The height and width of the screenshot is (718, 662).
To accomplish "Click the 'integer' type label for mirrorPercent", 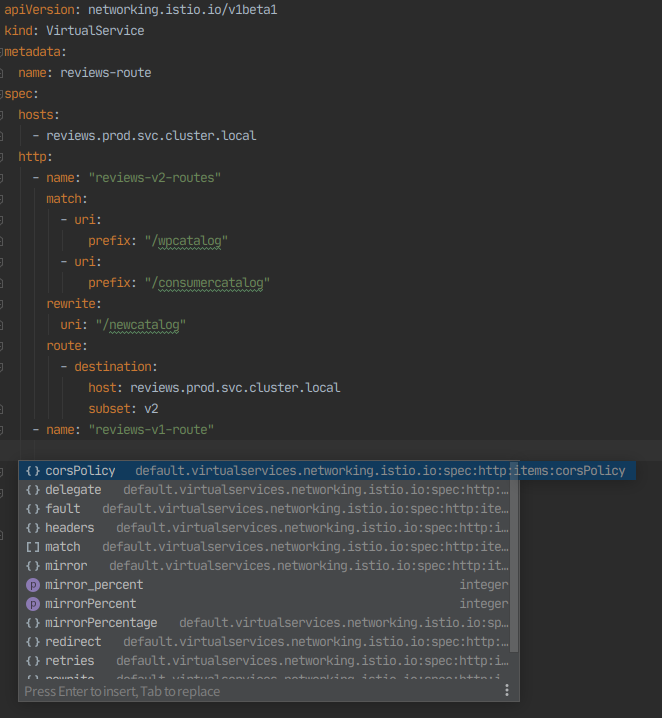I will click(484, 604).
